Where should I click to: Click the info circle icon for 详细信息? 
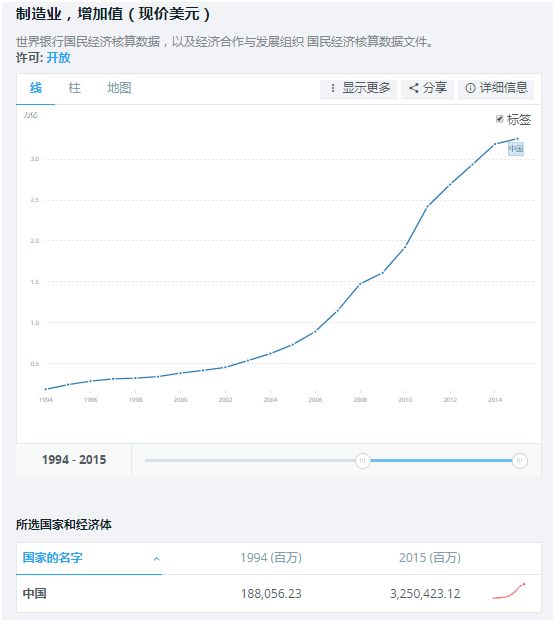point(470,88)
